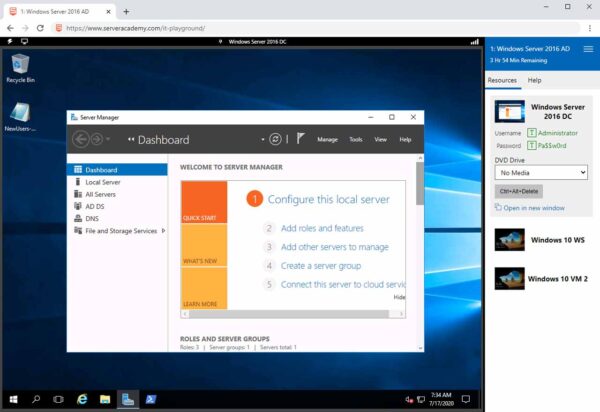The height and width of the screenshot is (412, 600).
Task: Switch to the Help tab in lab panel
Action: tap(535, 80)
